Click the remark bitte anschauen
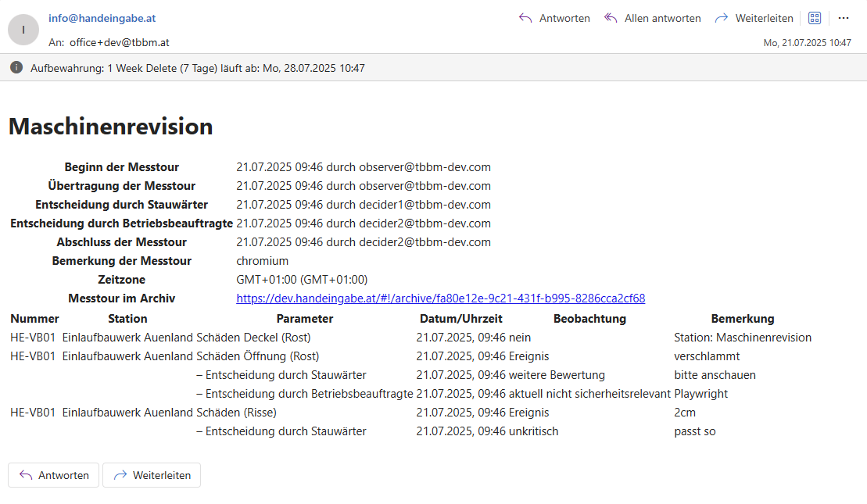Image resolution: width=867 pixels, height=504 pixels. pos(715,375)
